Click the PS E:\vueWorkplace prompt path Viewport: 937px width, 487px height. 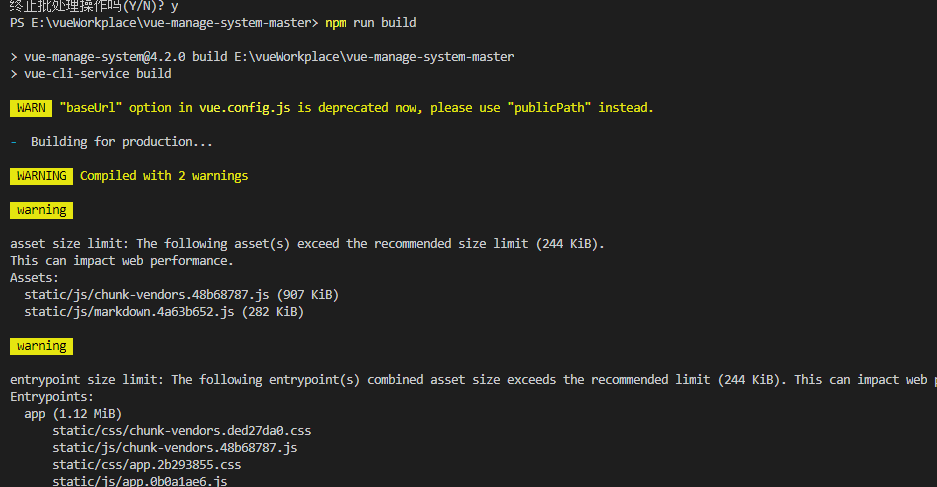click(164, 23)
